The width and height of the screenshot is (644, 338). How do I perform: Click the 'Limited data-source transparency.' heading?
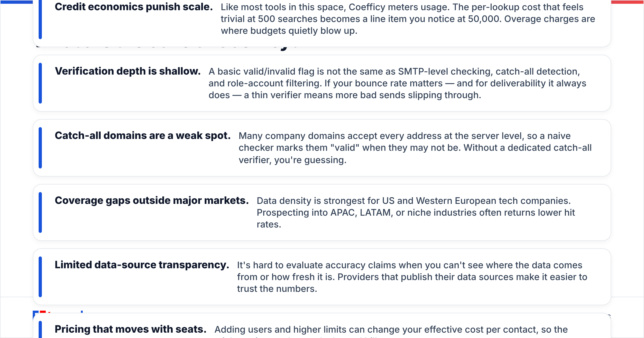142,265
